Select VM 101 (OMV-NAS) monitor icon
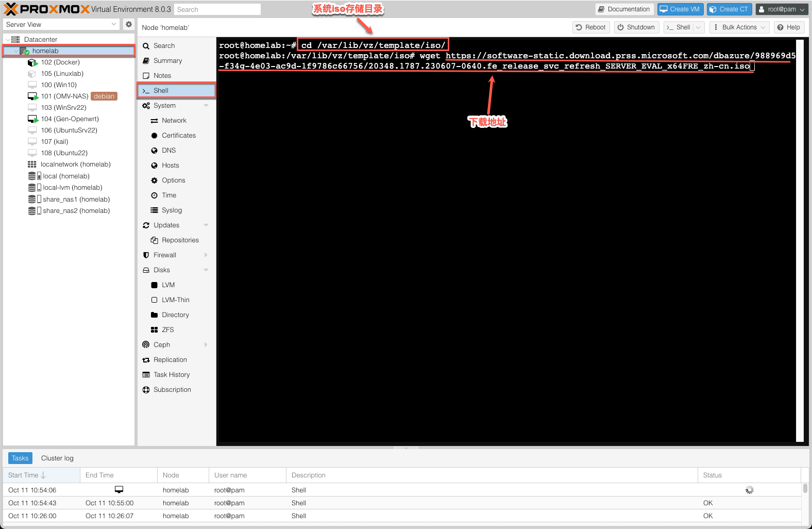The height and width of the screenshot is (529, 812). pyautogui.click(x=33, y=96)
